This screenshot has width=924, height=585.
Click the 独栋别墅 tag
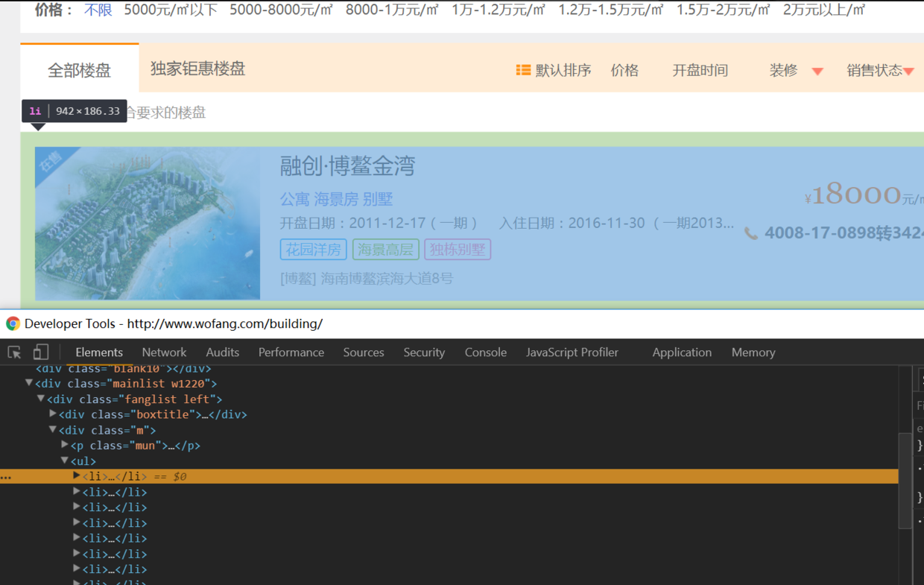(x=458, y=249)
